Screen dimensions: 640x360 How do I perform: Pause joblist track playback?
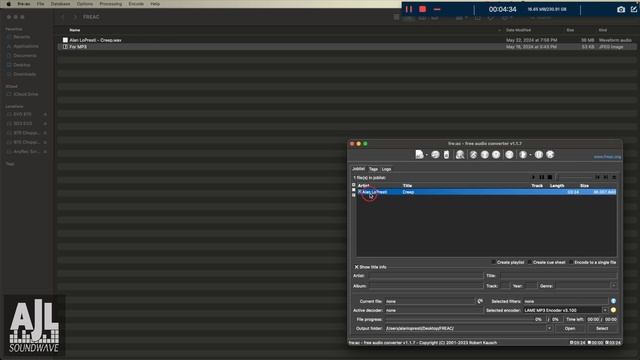[542, 177]
